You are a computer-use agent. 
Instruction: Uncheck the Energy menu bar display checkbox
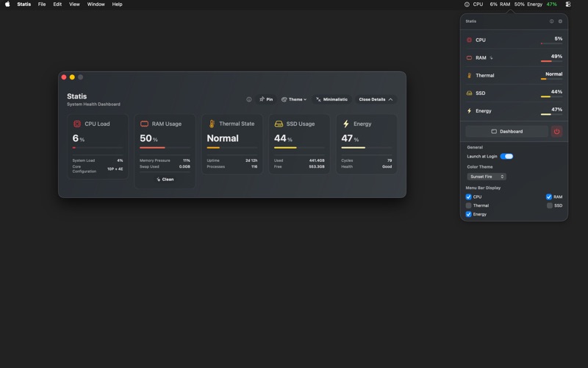point(468,214)
